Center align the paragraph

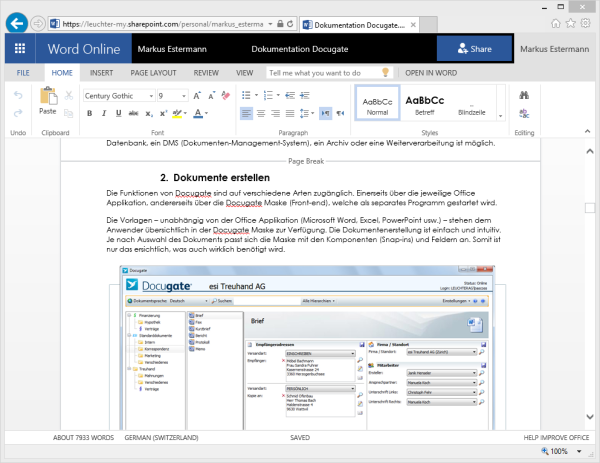pos(261,113)
